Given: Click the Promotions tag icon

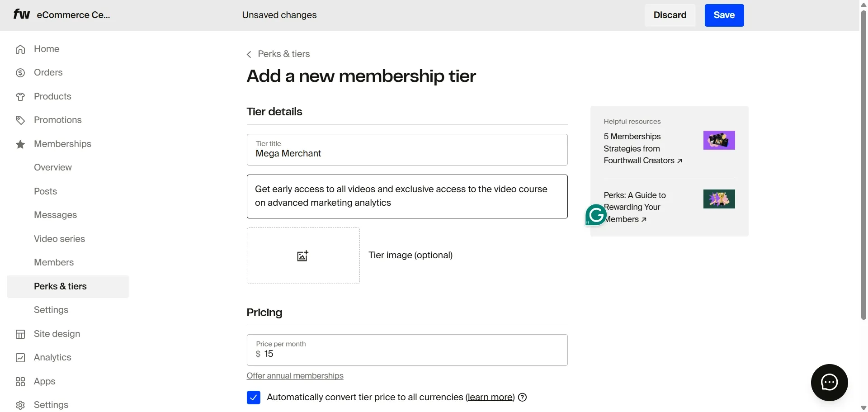Looking at the screenshot, I should [20, 120].
